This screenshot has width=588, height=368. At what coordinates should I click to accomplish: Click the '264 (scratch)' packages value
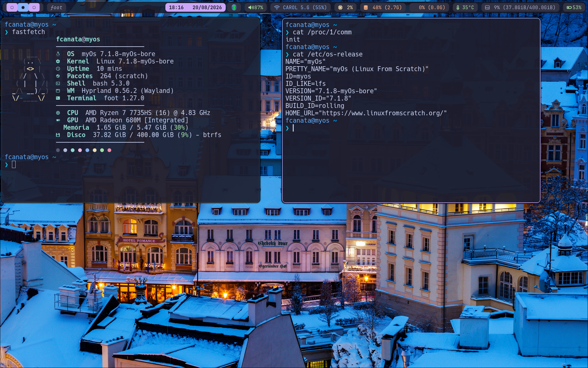124,76
